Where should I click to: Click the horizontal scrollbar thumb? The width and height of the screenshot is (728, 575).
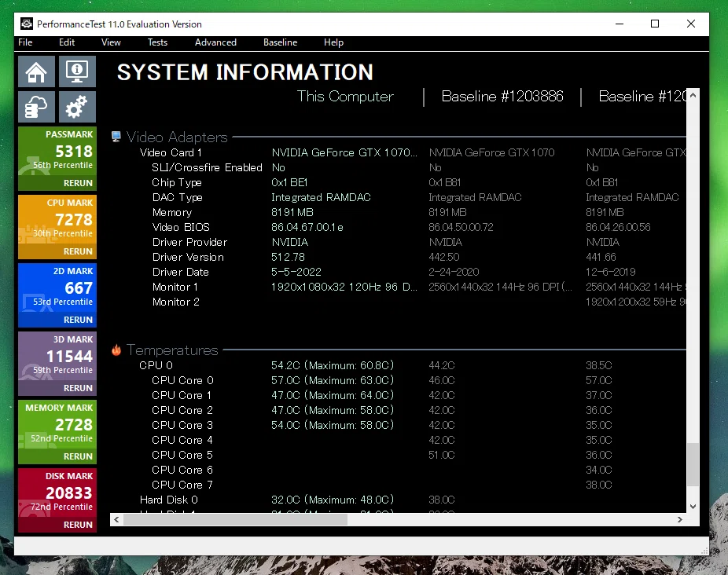(235, 519)
